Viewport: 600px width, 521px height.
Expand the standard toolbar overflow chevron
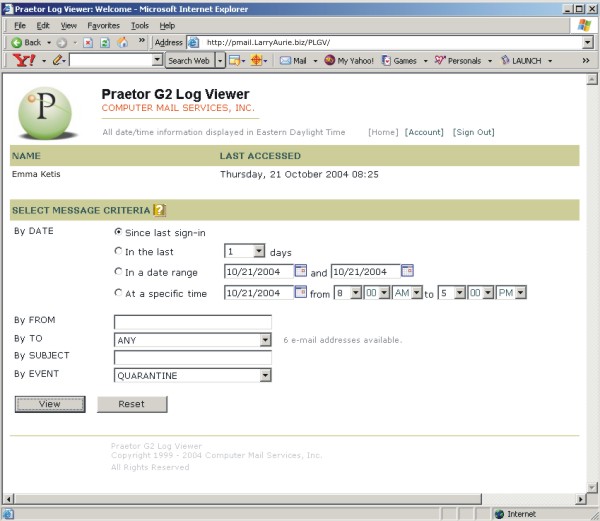coord(142,40)
